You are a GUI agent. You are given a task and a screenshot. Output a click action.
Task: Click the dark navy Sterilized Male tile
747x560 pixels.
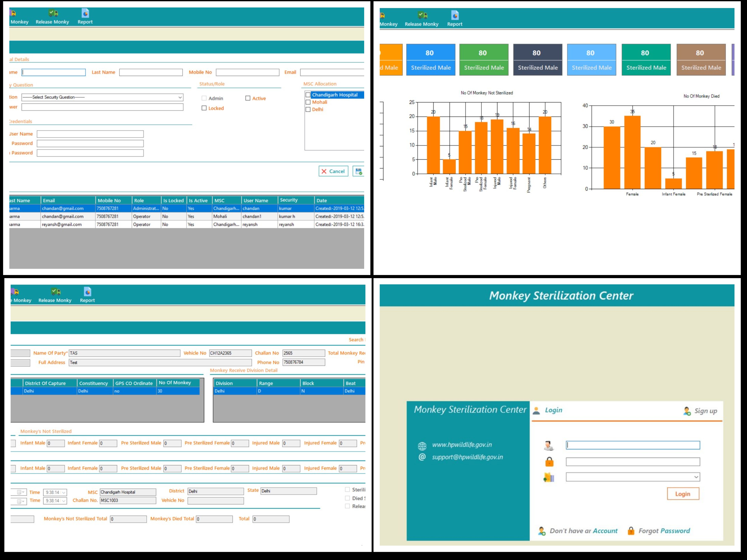538,59
